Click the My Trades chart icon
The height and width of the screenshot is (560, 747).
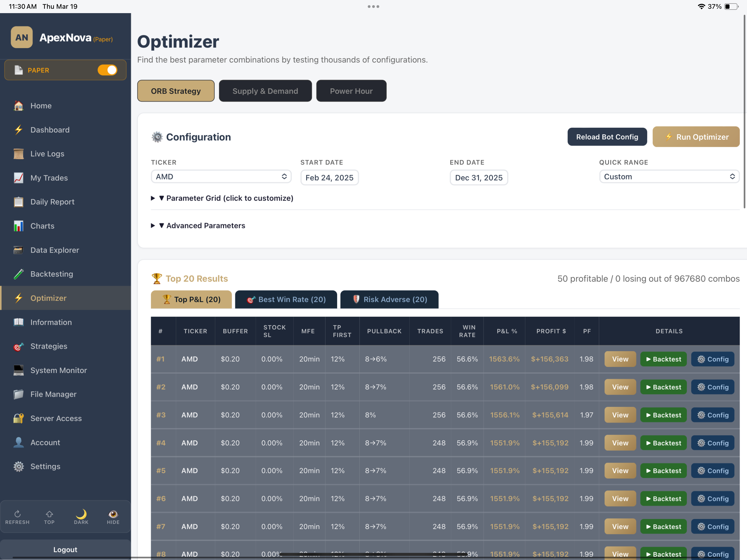[x=19, y=178]
